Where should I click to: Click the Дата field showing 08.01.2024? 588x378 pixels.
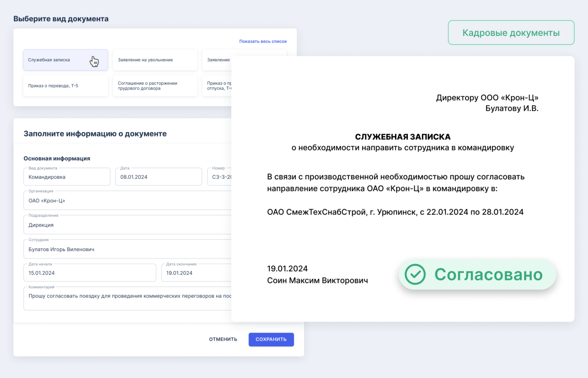(x=158, y=177)
